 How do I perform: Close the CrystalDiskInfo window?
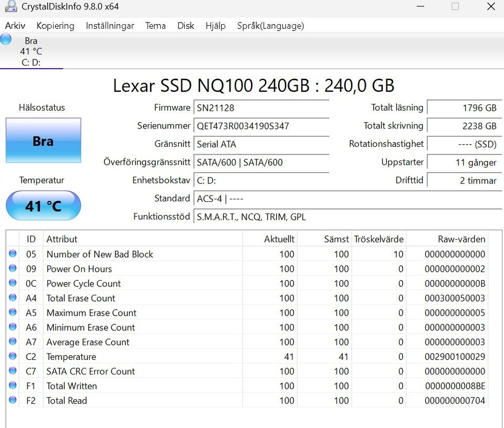point(491,6)
